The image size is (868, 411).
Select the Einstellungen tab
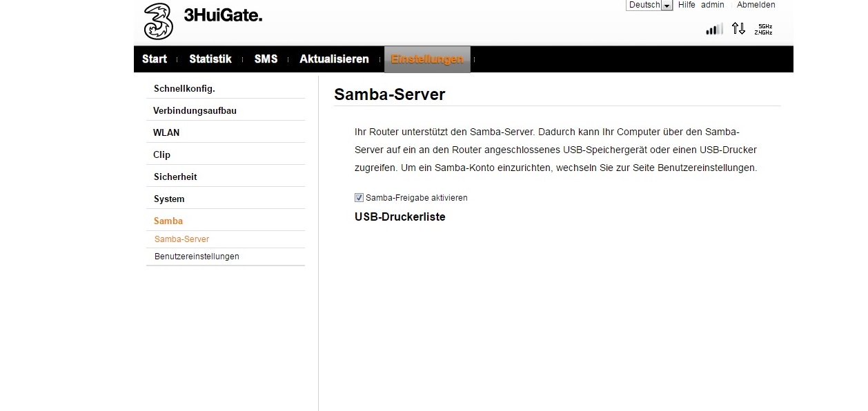point(427,59)
